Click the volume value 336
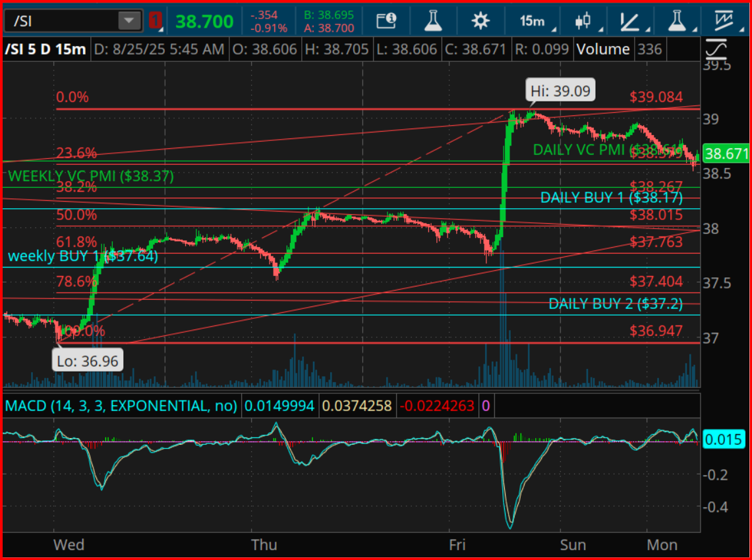 [x=650, y=49]
